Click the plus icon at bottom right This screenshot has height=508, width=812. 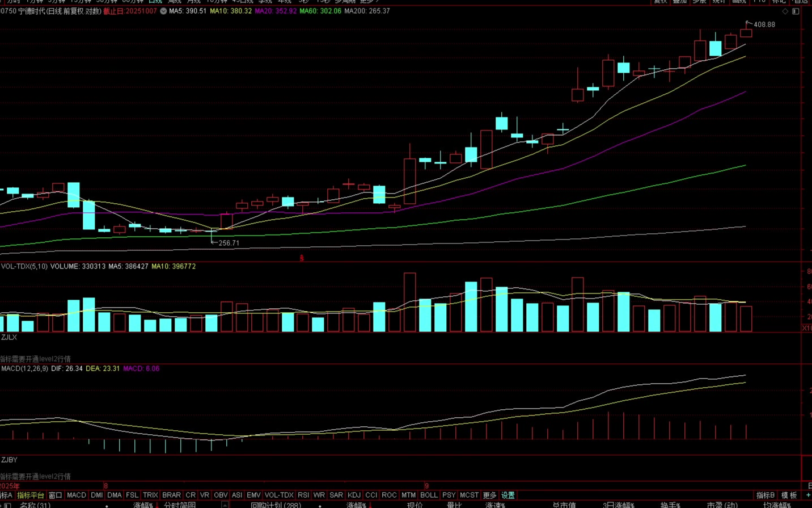tap(808, 496)
